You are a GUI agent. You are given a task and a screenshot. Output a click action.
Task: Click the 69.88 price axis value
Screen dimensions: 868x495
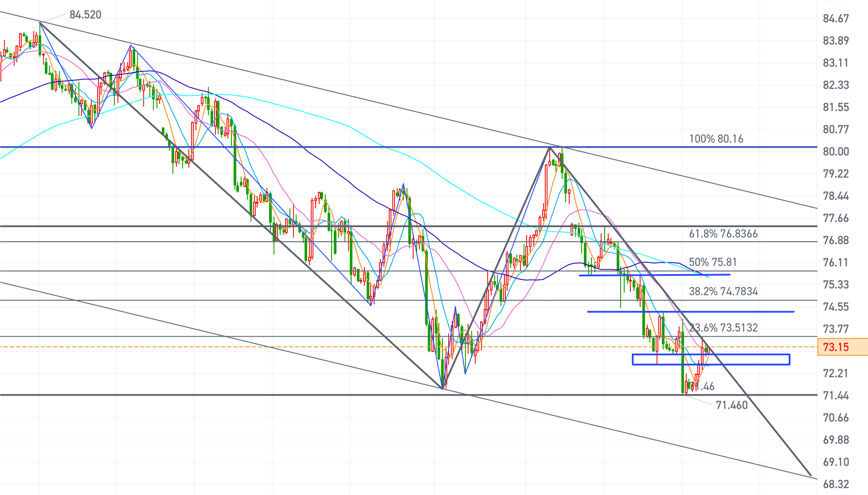tap(836, 440)
